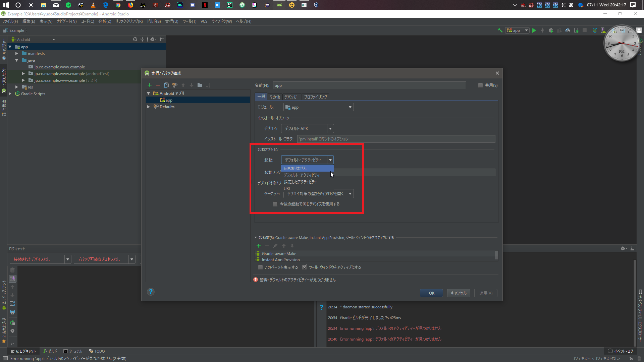Switch to the デバッガー tab
Viewport: 644px width, 362px height.
point(292,97)
